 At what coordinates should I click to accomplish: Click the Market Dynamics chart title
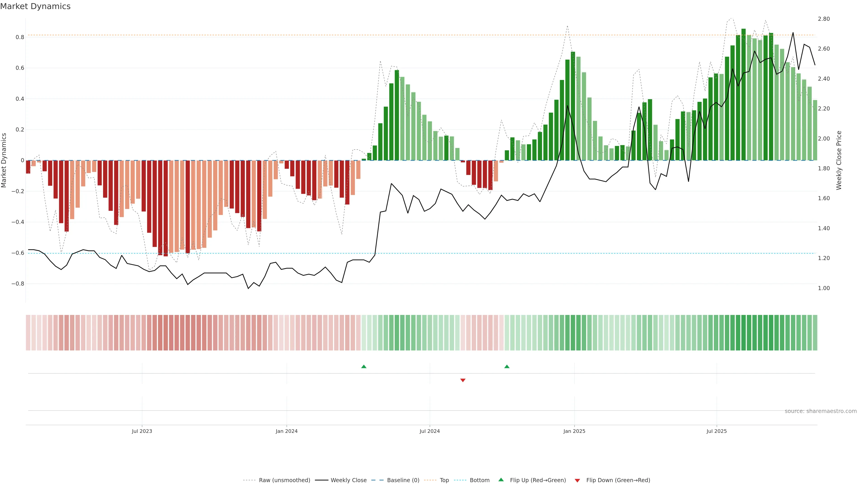tap(35, 6)
